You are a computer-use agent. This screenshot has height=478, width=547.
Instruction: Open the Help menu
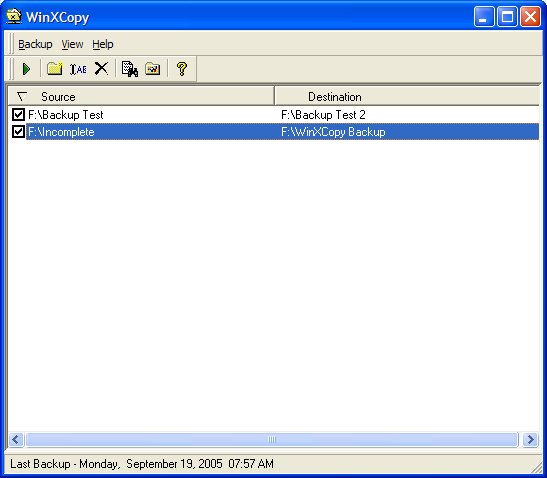coord(103,44)
